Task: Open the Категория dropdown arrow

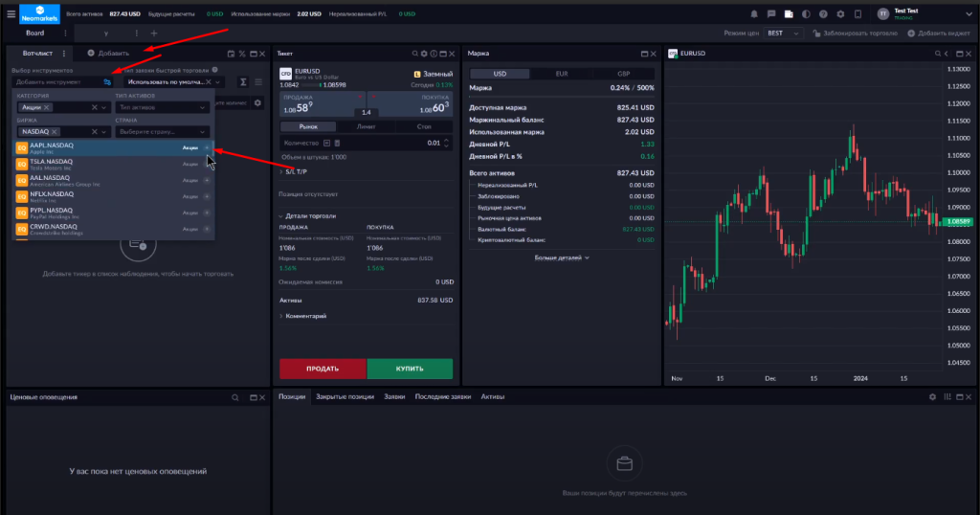Action: click(103, 107)
